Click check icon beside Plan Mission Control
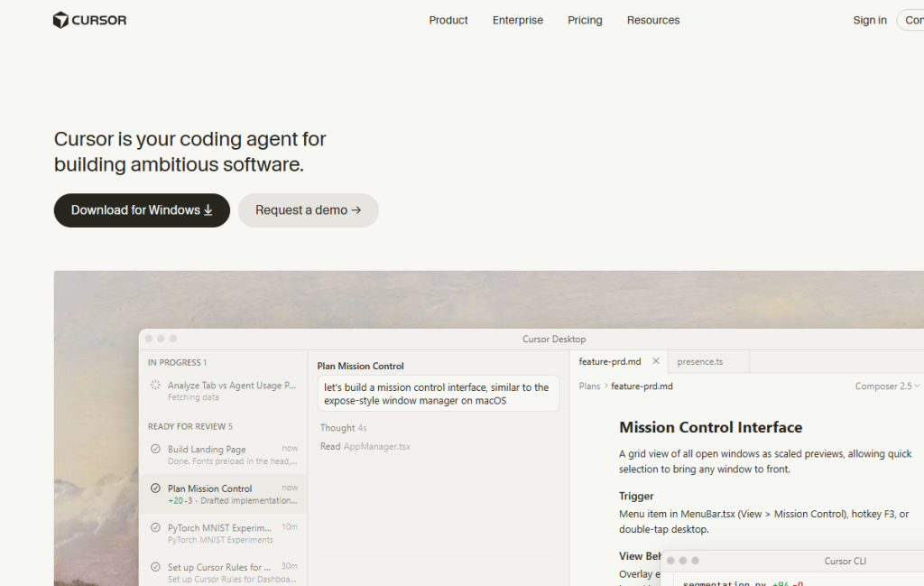 (x=155, y=488)
